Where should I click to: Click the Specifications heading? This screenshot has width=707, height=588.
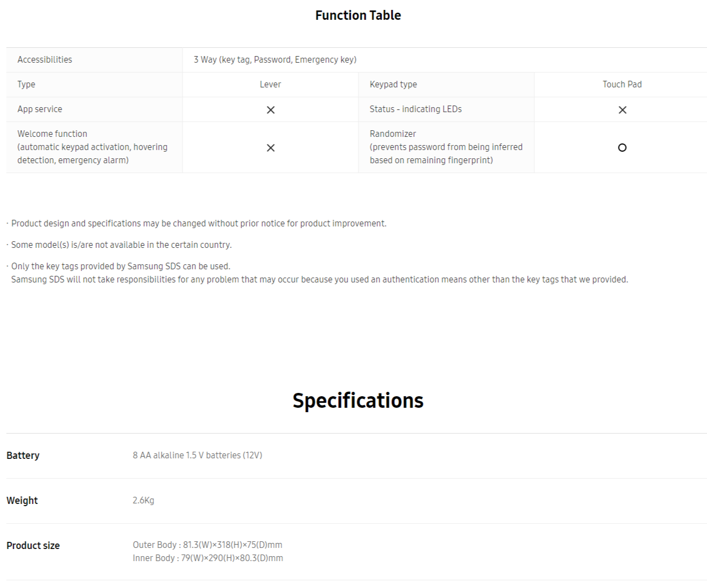(x=358, y=401)
